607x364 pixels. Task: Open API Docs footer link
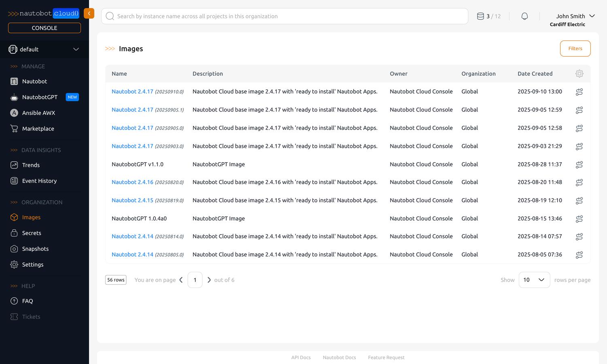point(301,358)
